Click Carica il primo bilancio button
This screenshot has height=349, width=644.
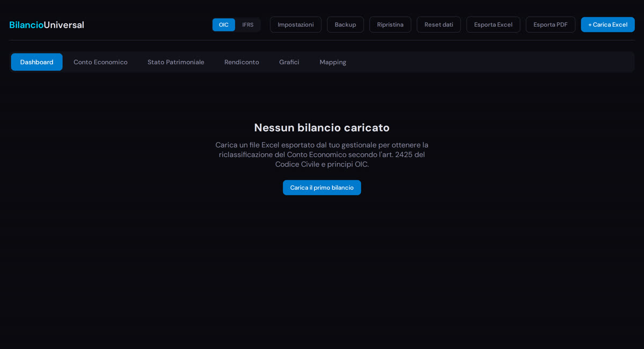pos(322,187)
